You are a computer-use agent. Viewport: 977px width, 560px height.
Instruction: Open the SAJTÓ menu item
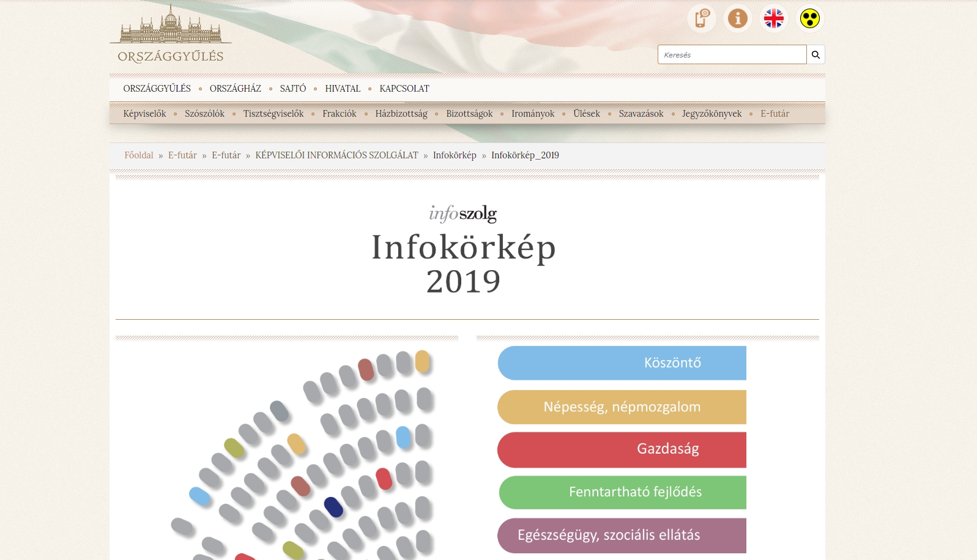point(293,89)
